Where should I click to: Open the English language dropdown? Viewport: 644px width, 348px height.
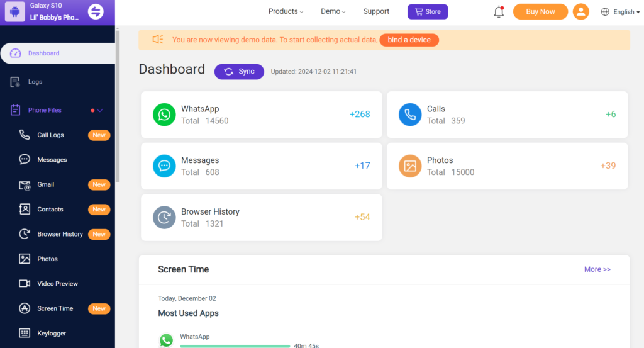626,12
